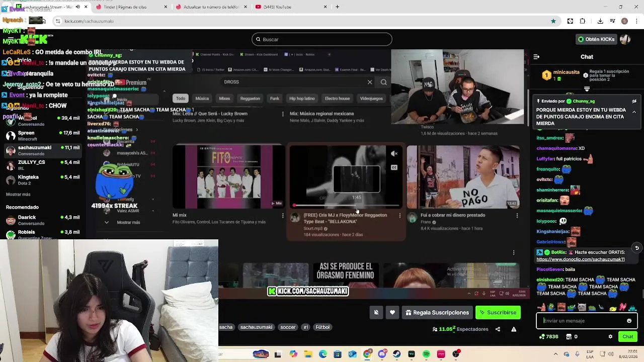The height and width of the screenshot is (362, 644).
Task: Select the Todo filter chip in the stream
Action: (x=181, y=99)
